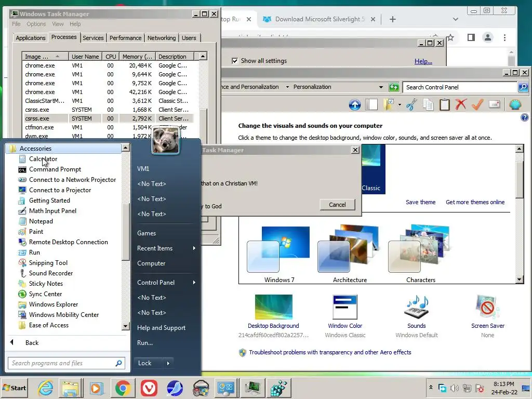Click the bookmark star icon in Chrome

click(450, 37)
